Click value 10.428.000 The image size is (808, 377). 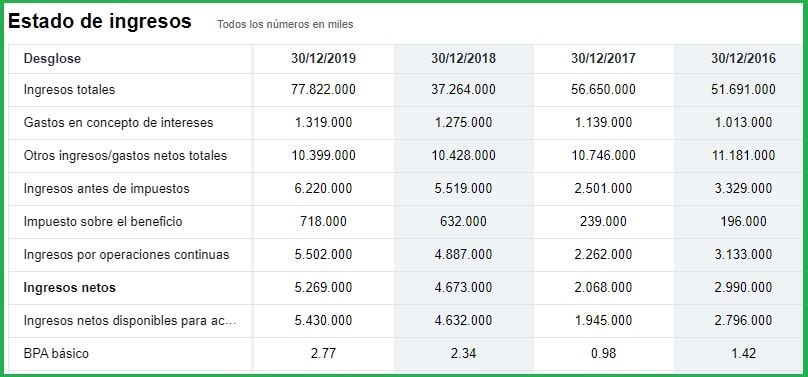pos(463,156)
